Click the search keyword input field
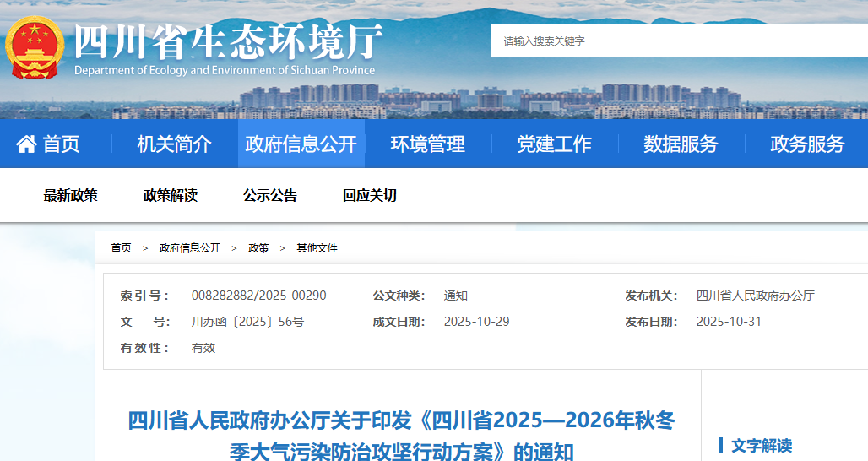Viewport: 868px width, 461px height. [x=675, y=41]
